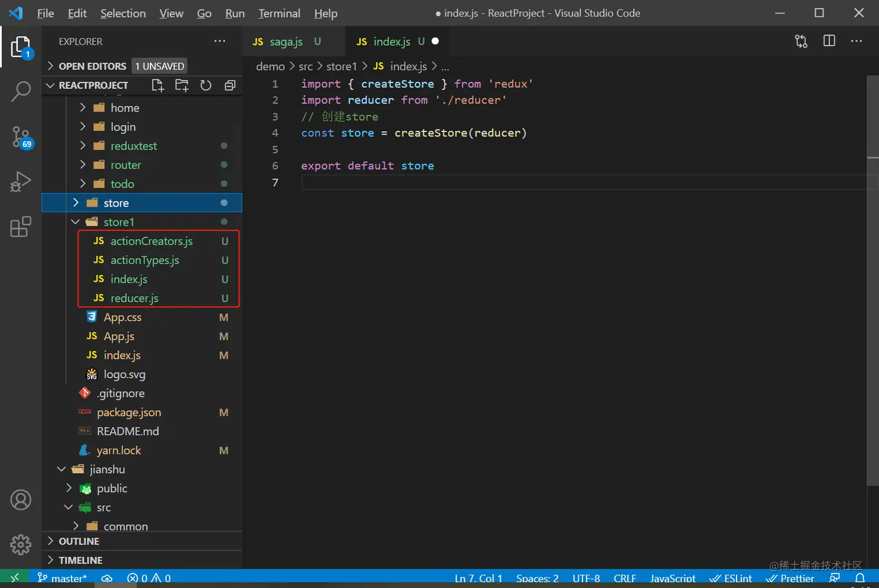879x588 pixels.
Task: Collapse the store1 folder
Action: (x=119, y=222)
